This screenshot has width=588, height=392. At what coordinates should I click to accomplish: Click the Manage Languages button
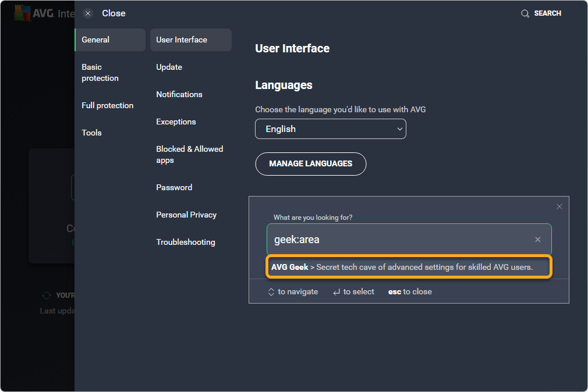coord(310,164)
